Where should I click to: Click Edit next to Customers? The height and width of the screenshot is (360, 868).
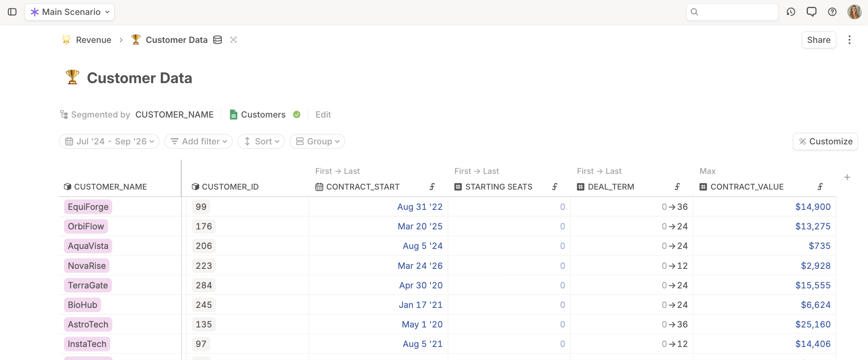pos(323,115)
